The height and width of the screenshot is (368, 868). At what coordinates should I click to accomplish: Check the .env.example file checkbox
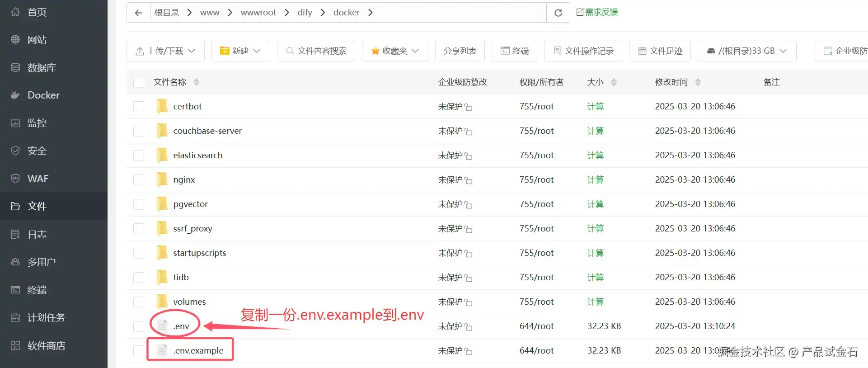[139, 350]
